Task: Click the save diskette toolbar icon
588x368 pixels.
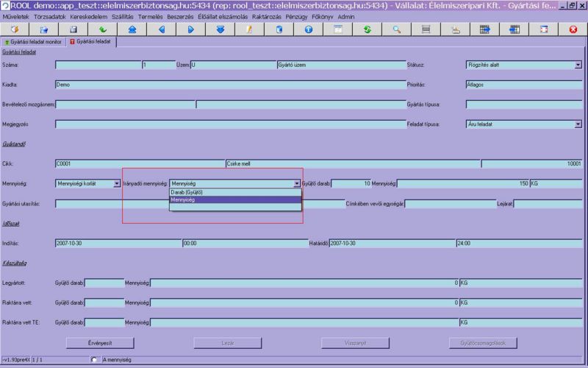Action: (x=73, y=29)
